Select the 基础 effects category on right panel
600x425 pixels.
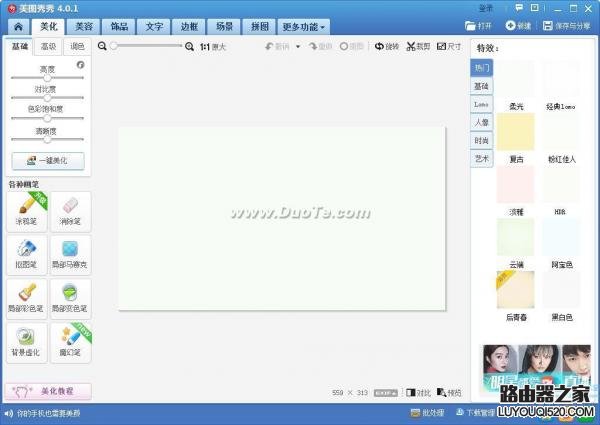(481, 86)
